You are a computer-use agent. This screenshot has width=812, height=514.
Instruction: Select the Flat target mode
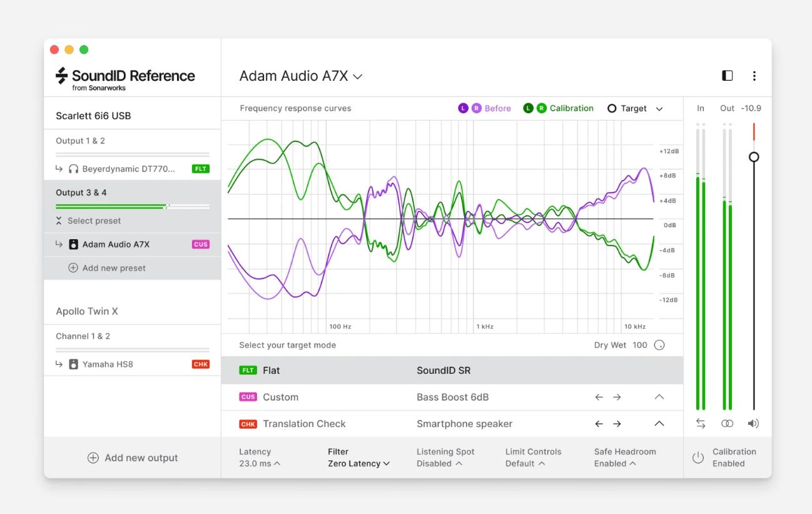pos(452,371)
